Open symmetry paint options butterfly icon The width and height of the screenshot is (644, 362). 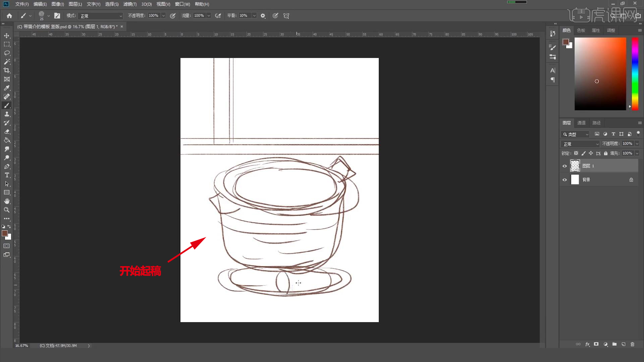tap(286, 16)
